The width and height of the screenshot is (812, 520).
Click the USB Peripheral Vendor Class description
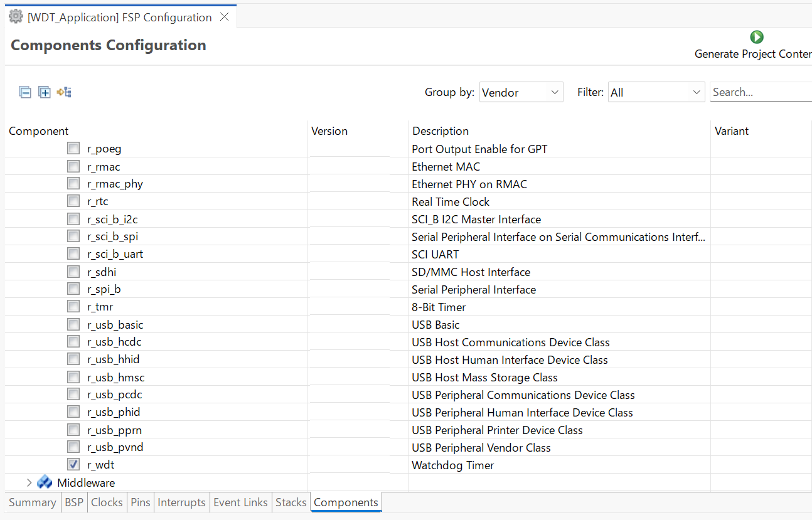click(481, 447)
